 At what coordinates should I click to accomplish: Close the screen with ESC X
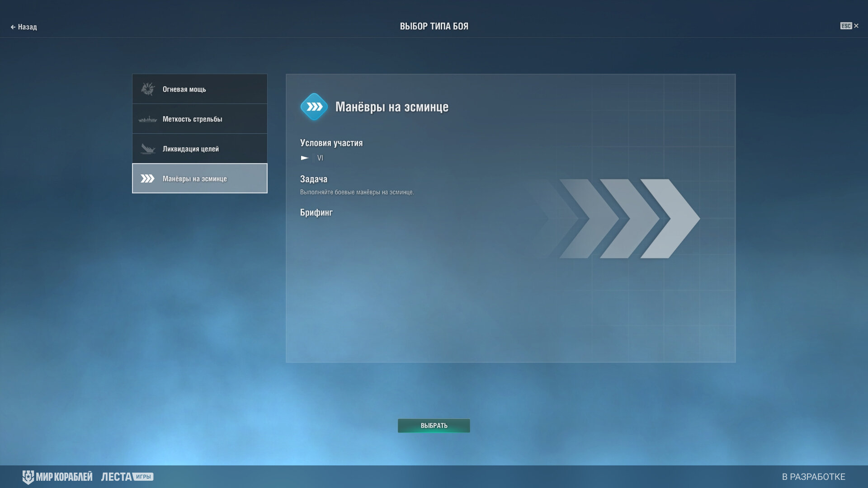[x=849, y=26]
